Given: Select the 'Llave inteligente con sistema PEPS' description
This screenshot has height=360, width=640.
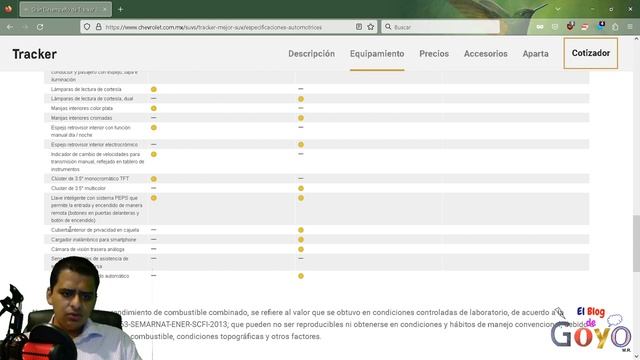Looking at the screenshot, I should point(97,209).
